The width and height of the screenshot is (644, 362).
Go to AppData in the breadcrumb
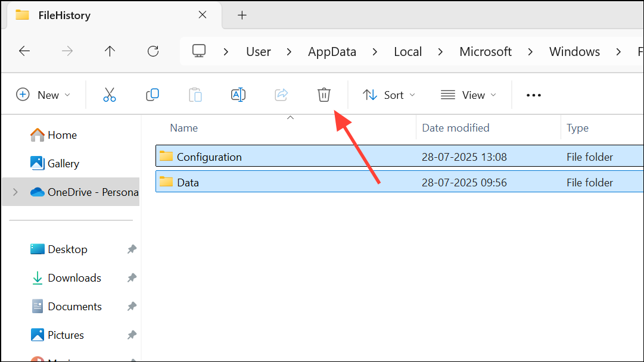tap(332, 52)
